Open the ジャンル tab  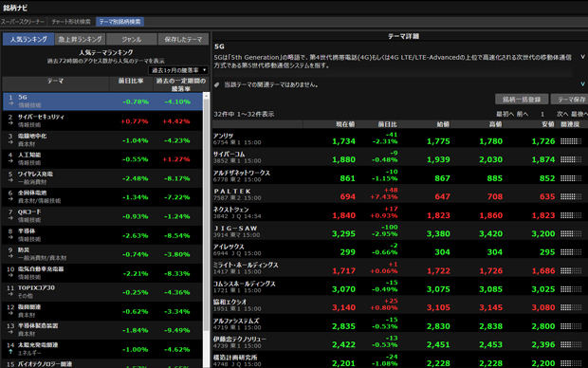point(132,39)
